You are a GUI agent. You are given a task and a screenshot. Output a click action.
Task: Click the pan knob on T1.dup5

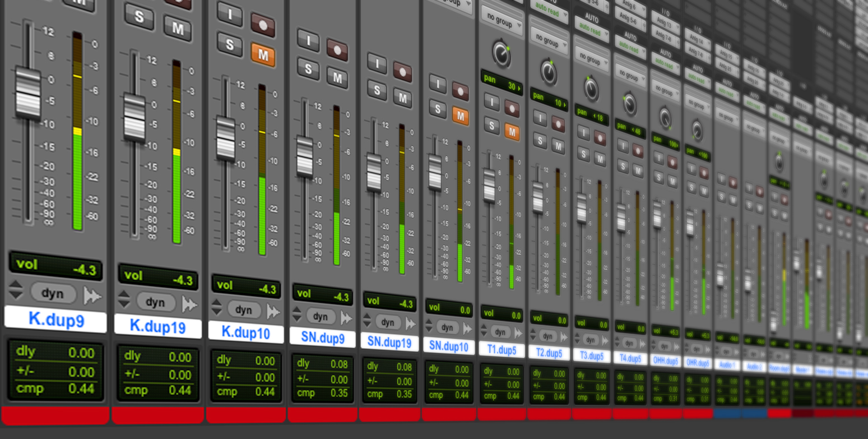(x=502, y=54)
